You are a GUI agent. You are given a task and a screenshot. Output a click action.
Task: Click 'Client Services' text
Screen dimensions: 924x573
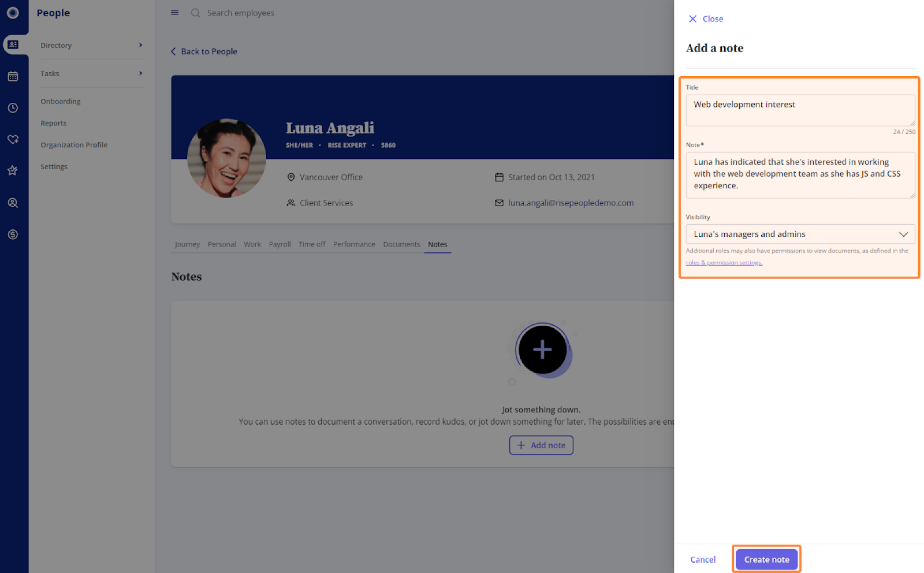pos(326,203)
